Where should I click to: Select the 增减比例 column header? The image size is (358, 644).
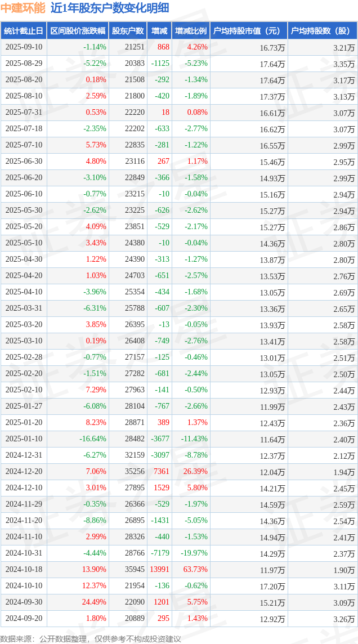[190, 31]
